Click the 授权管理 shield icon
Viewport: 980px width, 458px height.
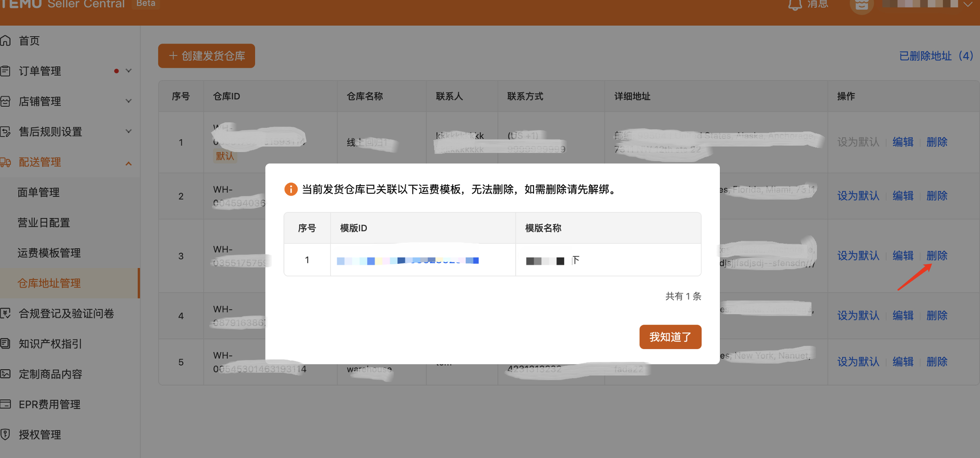tap(5, 435)
